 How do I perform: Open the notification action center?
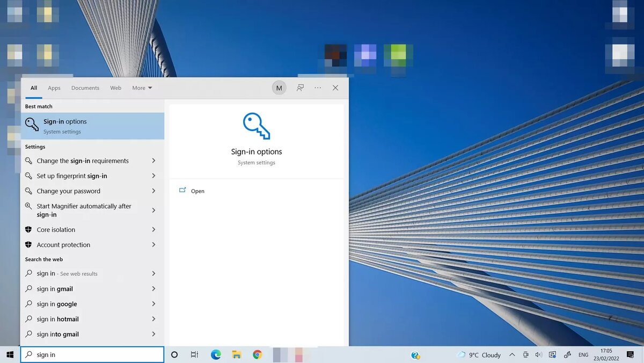[631, 355]
